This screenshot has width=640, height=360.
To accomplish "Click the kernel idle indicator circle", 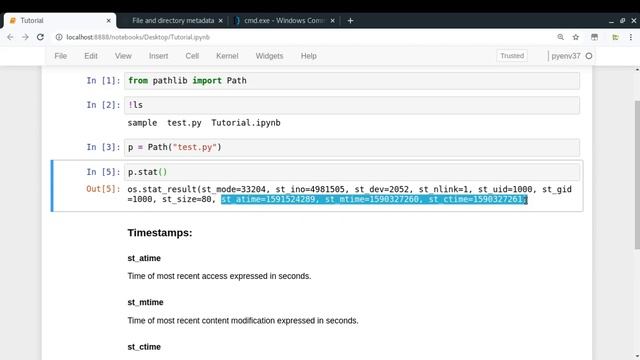I will (589, 56).
